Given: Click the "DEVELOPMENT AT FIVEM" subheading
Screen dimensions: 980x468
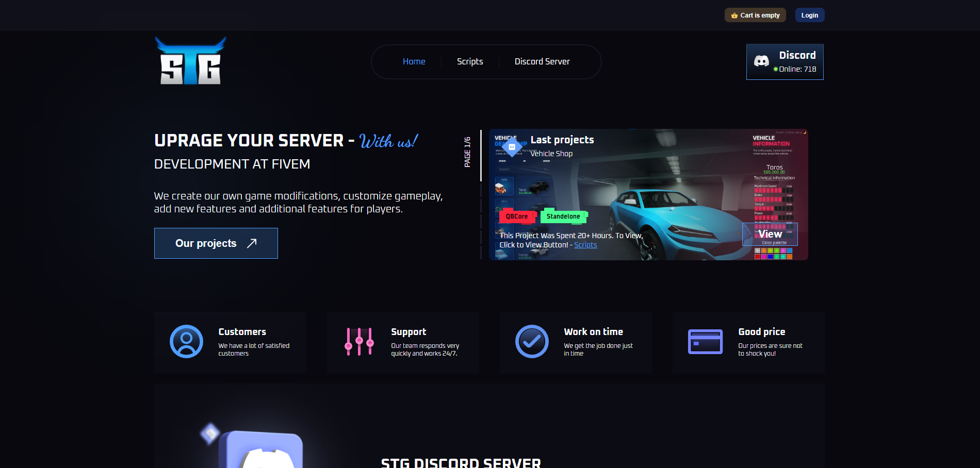Looking at the screenshot, I should click(x=232, y=164).
